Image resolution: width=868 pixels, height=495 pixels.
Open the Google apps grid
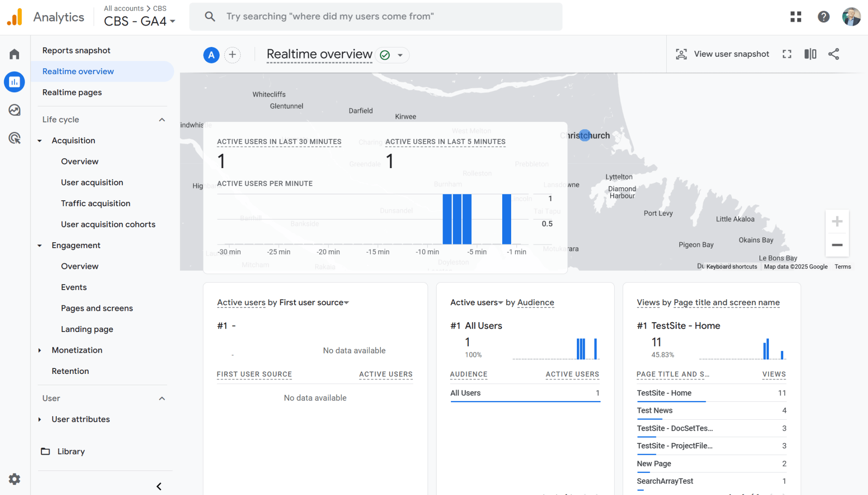(x=796, y=17)
